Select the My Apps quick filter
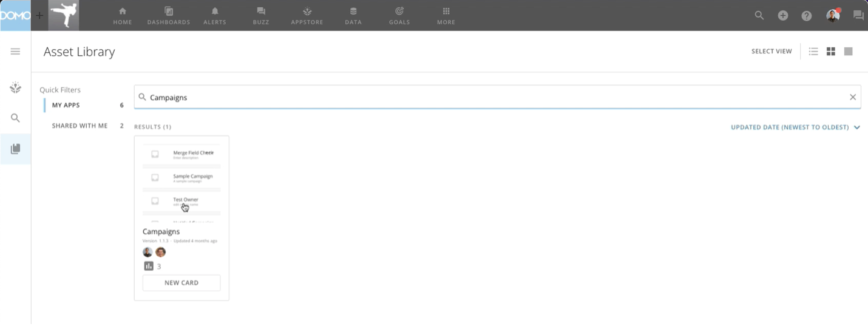Image resolution: width=868 pixels, height=326 pixels. pos(84,105)
